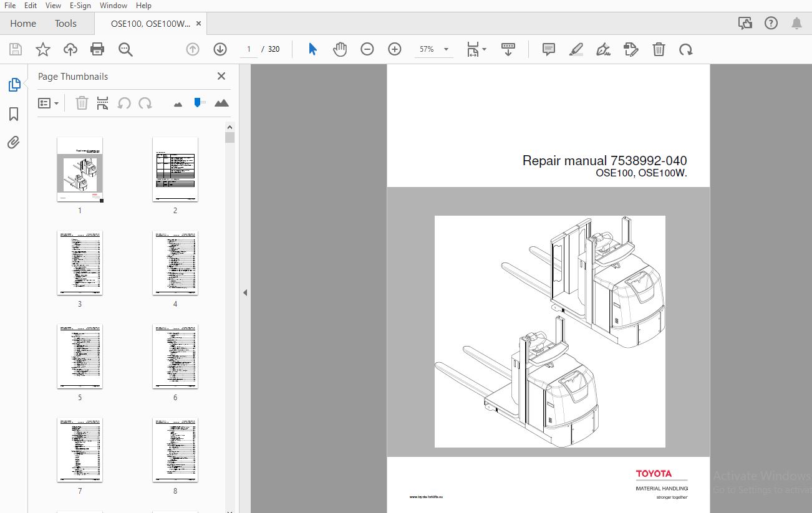Activate the Selection arrow tool

tap(313, 49)
